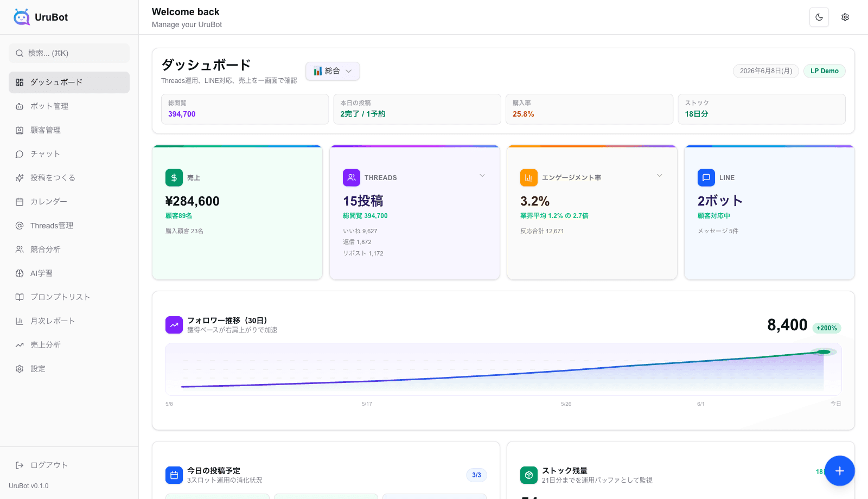
Task: Click the 8,400 follower count
Action: [x=787, y=325]
